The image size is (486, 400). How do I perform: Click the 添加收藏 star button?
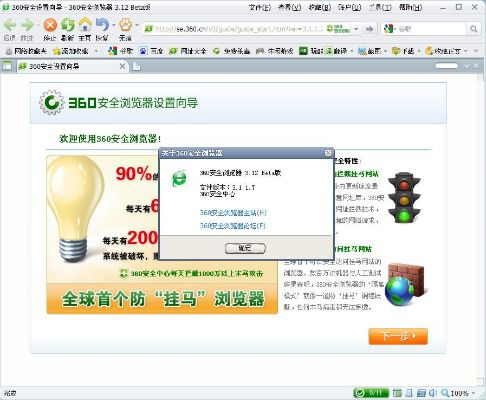[x=71, y=51]
